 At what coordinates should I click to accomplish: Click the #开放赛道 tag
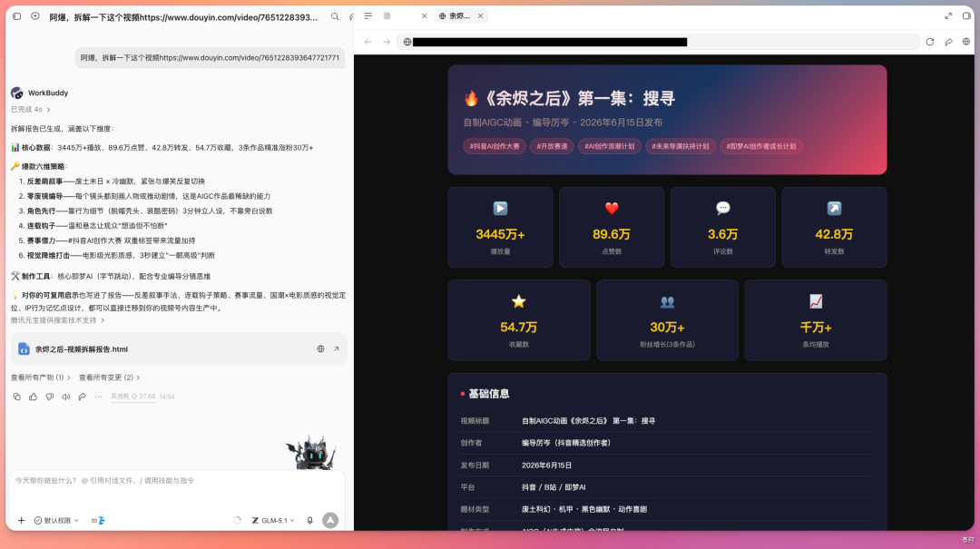[552, 146]
